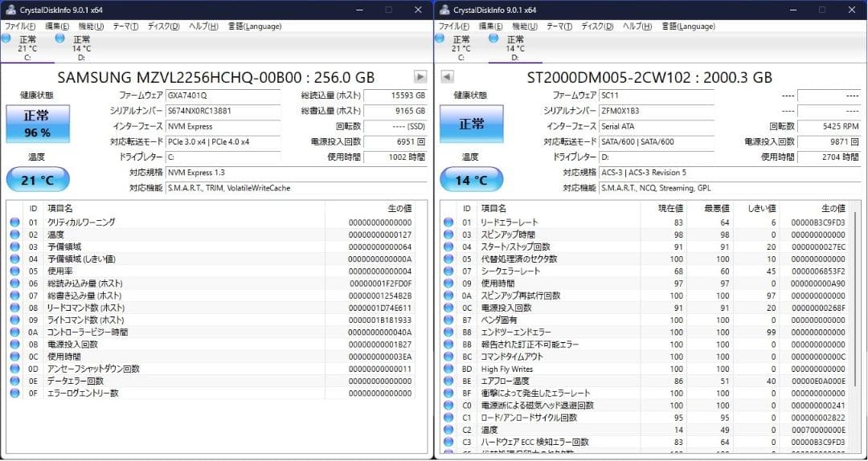Click status icon for シークエラーレート row
868x461 pixels.
point(448,271)
